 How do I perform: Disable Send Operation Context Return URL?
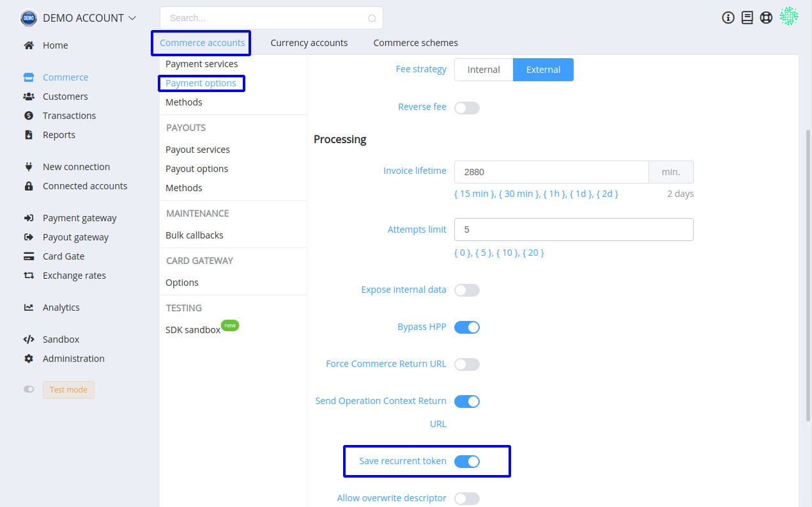(467, 402)
